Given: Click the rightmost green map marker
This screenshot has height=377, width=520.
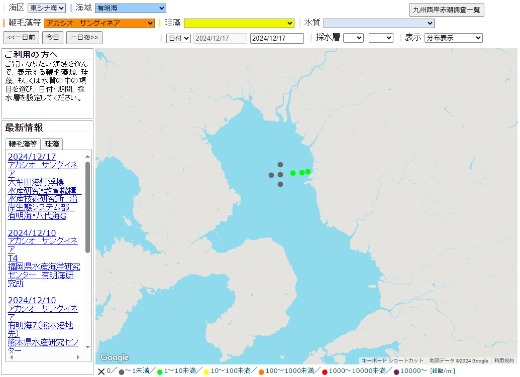Looking at the screenshot, I should (x=308, y=171).
